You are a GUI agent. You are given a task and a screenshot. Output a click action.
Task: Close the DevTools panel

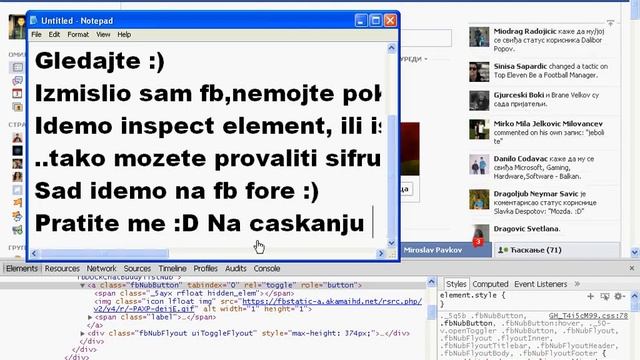[632, 268]
